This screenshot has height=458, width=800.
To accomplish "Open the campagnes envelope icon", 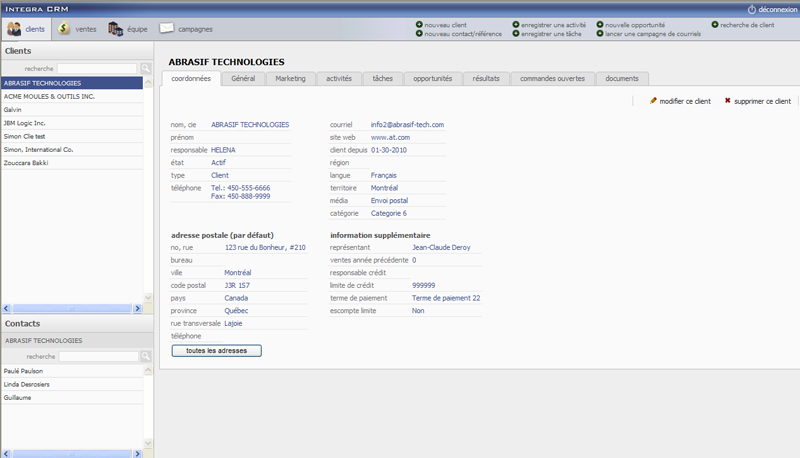I will tap(166, 29).
